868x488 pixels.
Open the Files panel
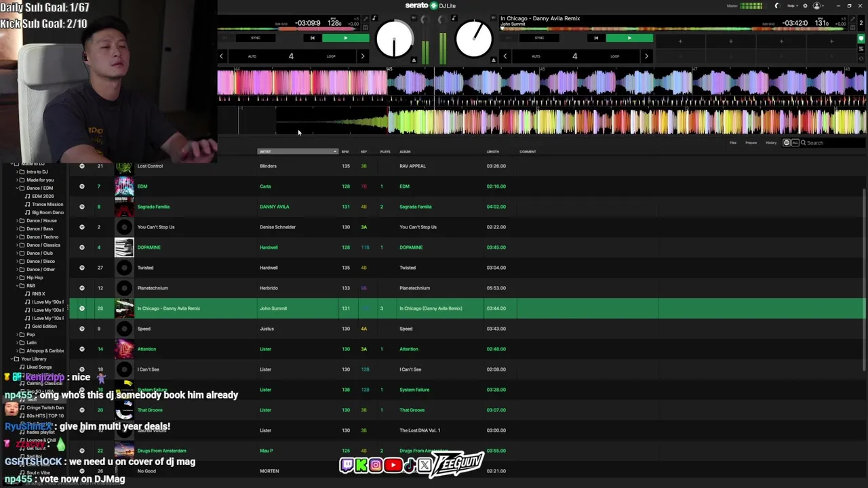point(733,143)
